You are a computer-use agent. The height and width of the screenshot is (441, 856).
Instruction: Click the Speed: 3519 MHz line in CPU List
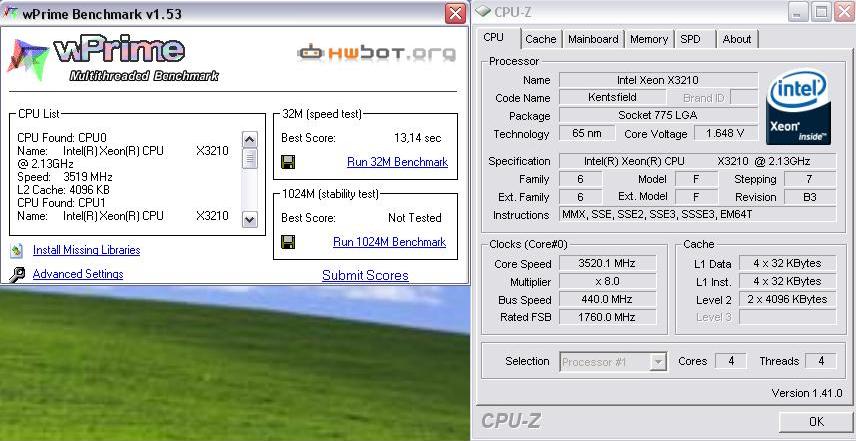tap(65, 177)
